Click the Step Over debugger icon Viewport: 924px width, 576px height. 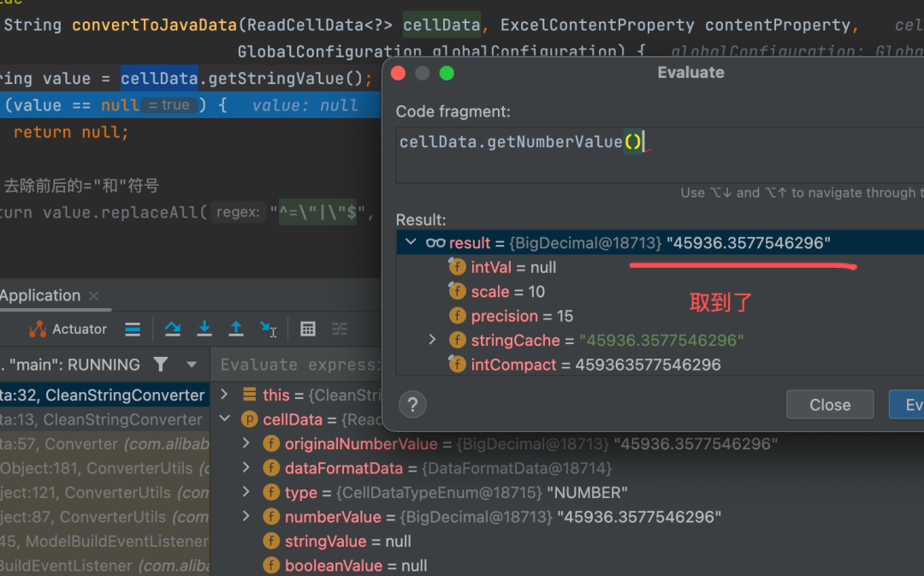point(173,329)
